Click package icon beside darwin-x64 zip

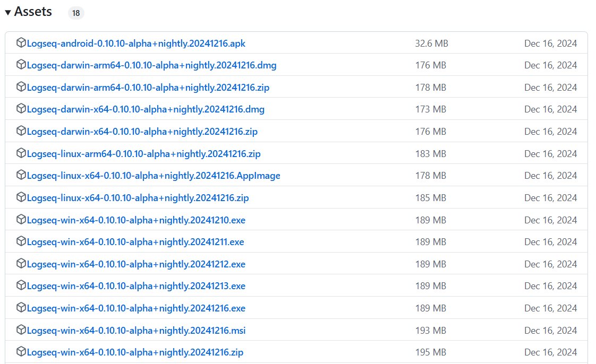(21, 131)
